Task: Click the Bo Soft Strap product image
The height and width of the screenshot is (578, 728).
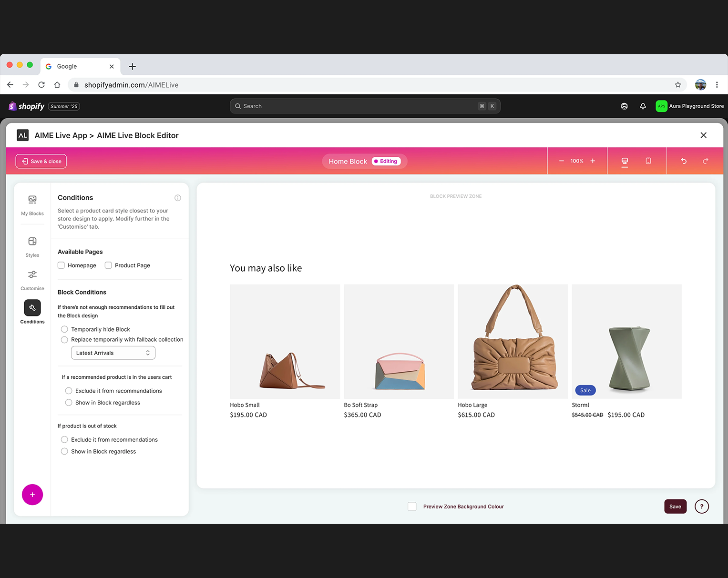Action: [x=399, y=342]
